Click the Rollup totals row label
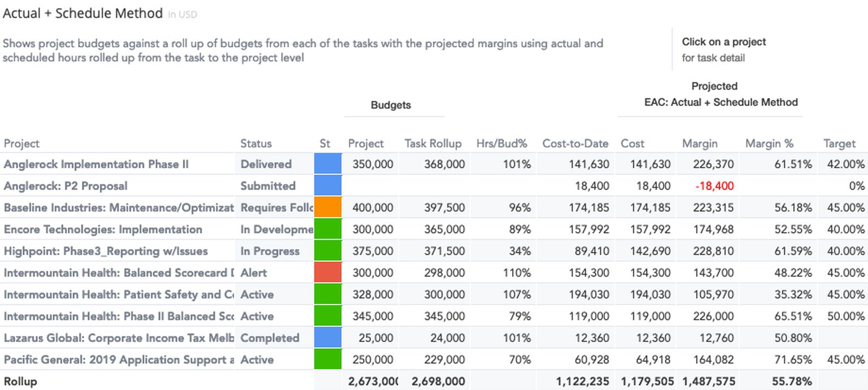The height and width of the screenshot is (390, 868). click(x=21, y=381)
